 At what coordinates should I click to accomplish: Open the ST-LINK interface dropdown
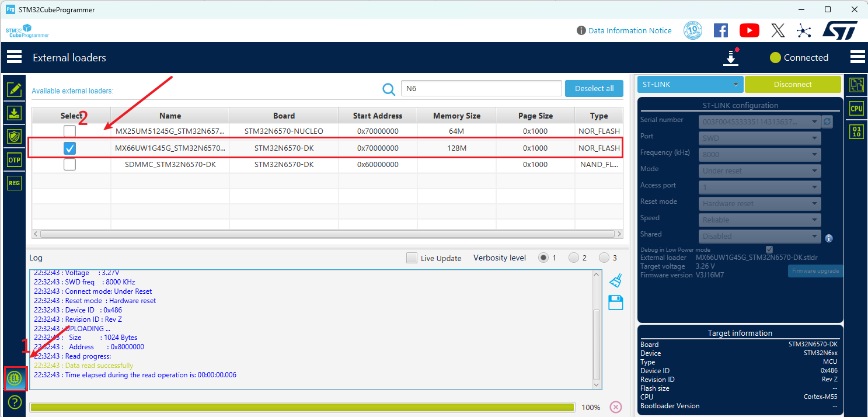690,84
